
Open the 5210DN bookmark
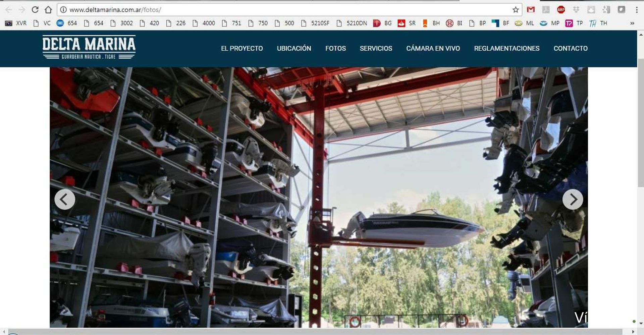coord(352,23)
